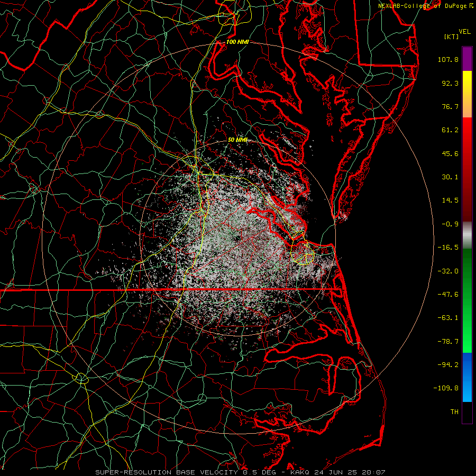Pick the blue segment of the color bar
The height and width of the screenshot is (476, 476).
[467, 377]
